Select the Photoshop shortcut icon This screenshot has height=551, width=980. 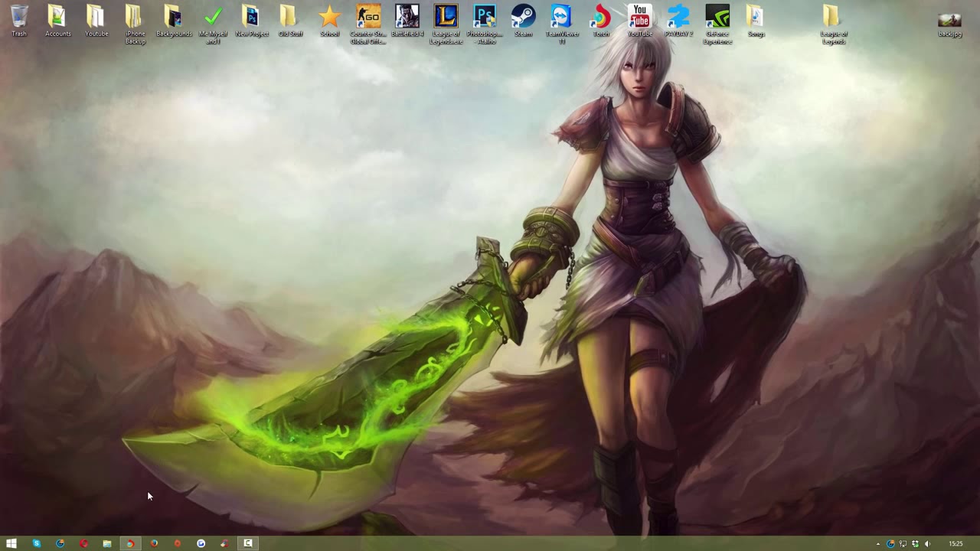click(485, 24)
